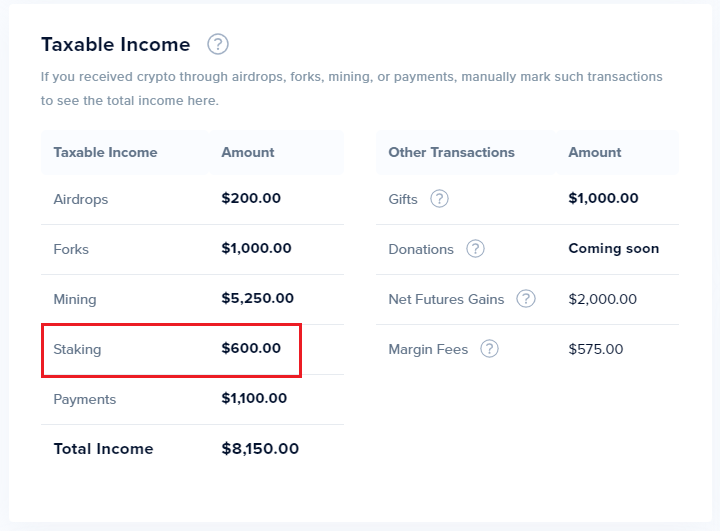Click the Margin Fees help icon
Image resolution: width=720 pixels, height=531 pixels.
[489, 349]
